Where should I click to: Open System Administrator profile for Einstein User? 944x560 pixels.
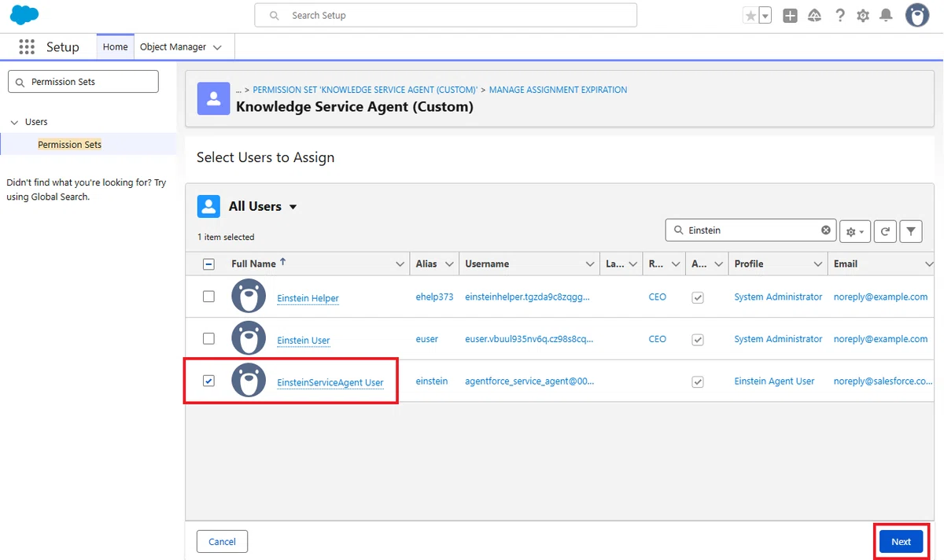coord(779,339)
